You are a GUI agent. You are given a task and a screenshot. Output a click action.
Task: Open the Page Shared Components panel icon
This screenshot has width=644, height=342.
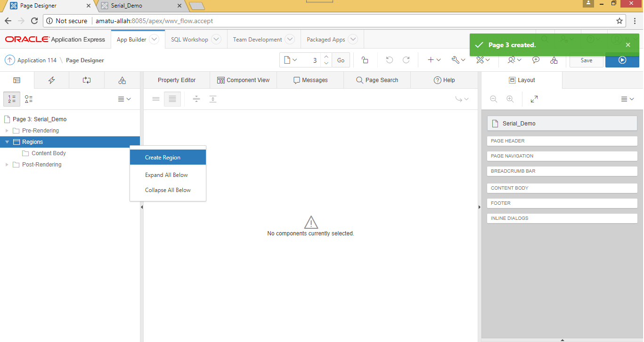tap(122, 80)
